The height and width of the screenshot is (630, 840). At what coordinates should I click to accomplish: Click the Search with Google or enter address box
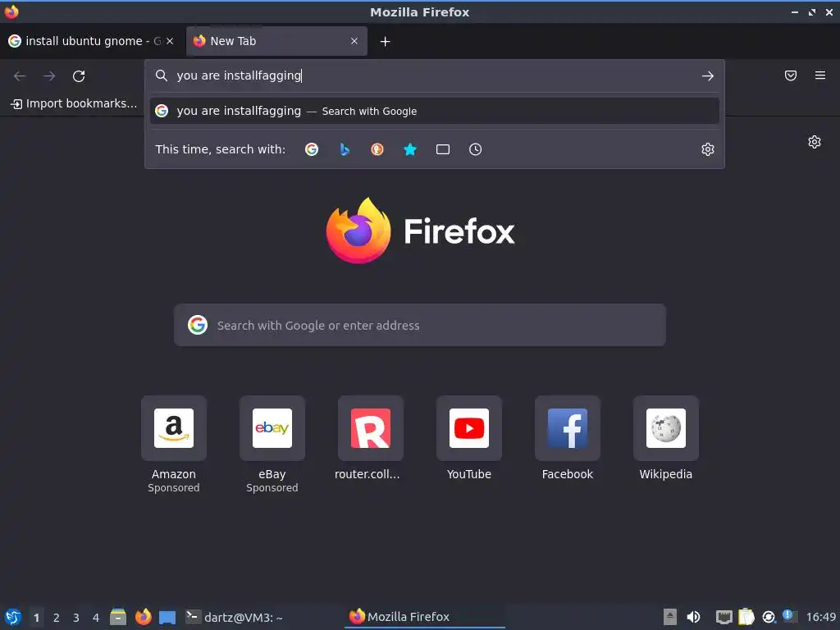(x=419, y=325)
